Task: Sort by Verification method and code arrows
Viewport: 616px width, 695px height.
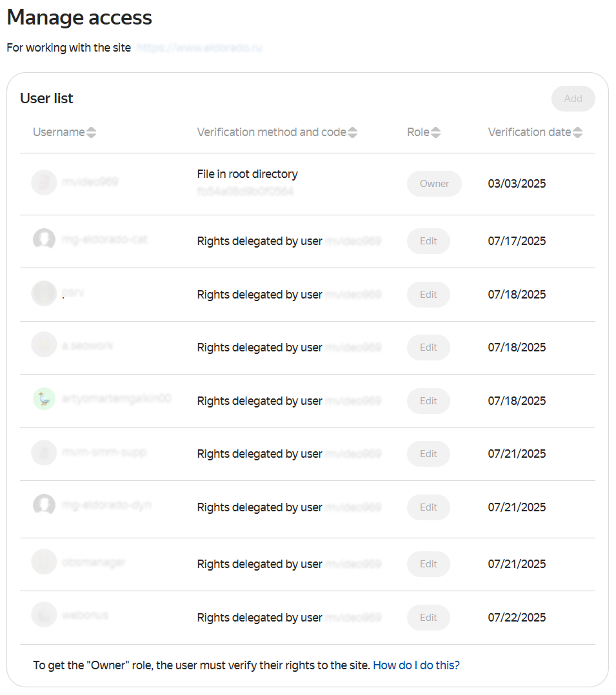Action: coord(352,132)
